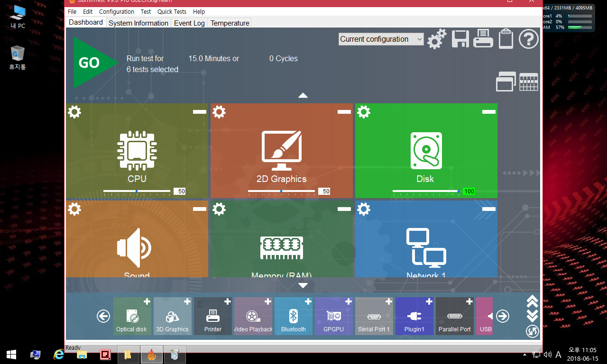Launch Internet Explorer from taskbar
The width and height of the screenshot is (607, 364).
59,354
